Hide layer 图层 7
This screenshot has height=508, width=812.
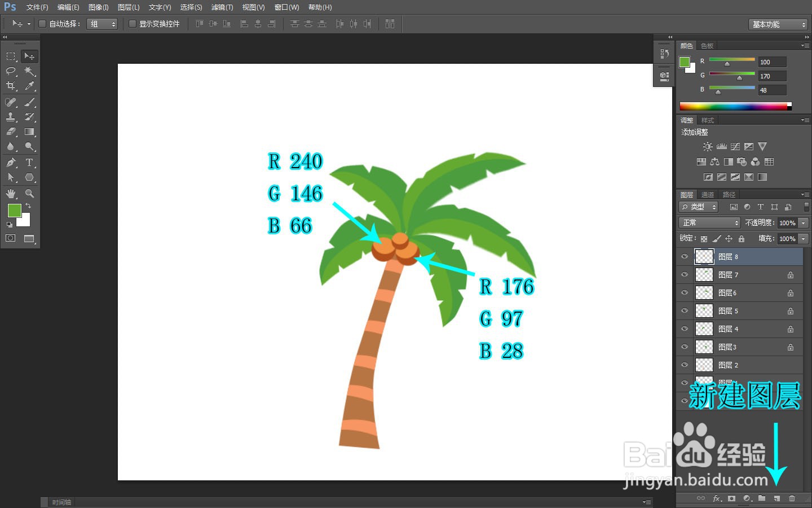685,275
